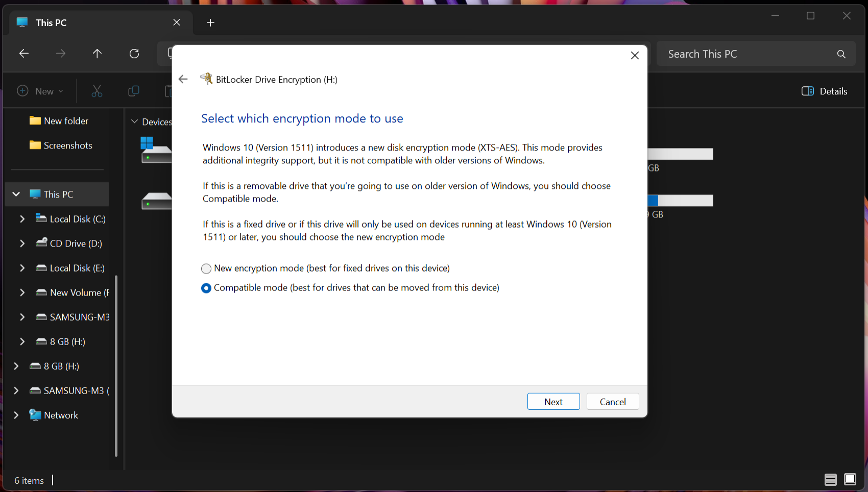Switch to large thumbnails view in the status bar
This screenshot has width=868, height=492.
pos(851,480)
